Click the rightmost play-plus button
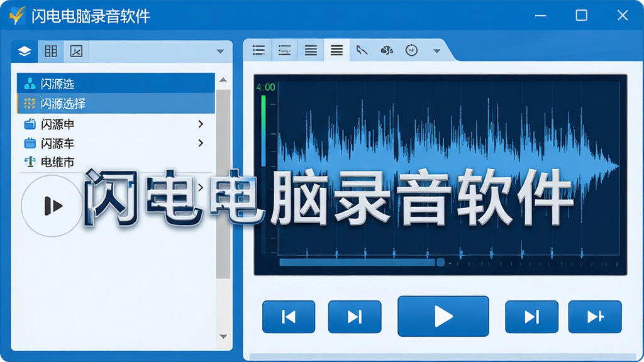This screenshot has width=644, height=362. point(595,317)
